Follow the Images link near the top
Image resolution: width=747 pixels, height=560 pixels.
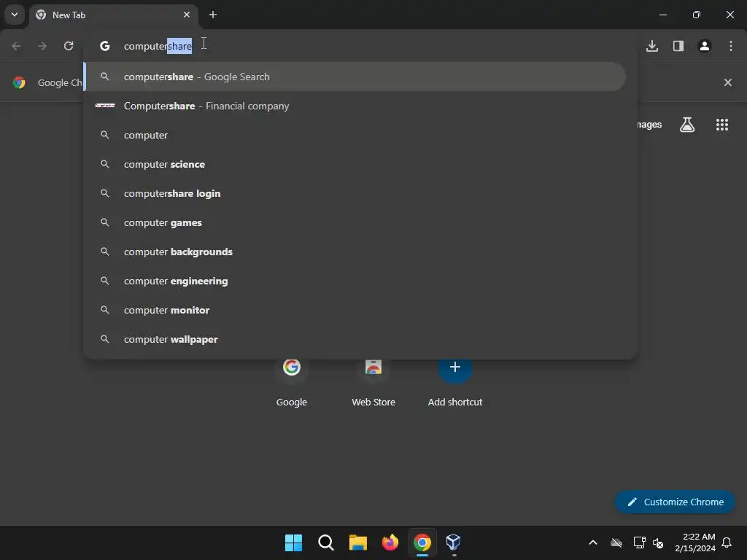tap(649, 124)
